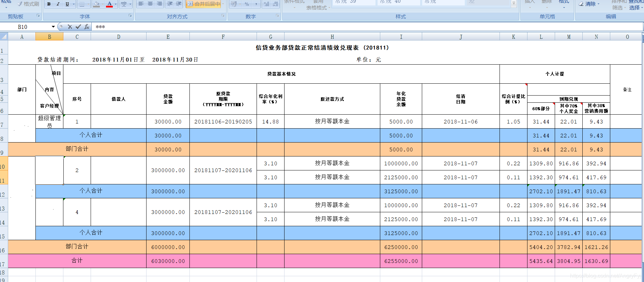Click the 个人计提 header cell
The image size is (644, 282).
[x=555, y=74]
